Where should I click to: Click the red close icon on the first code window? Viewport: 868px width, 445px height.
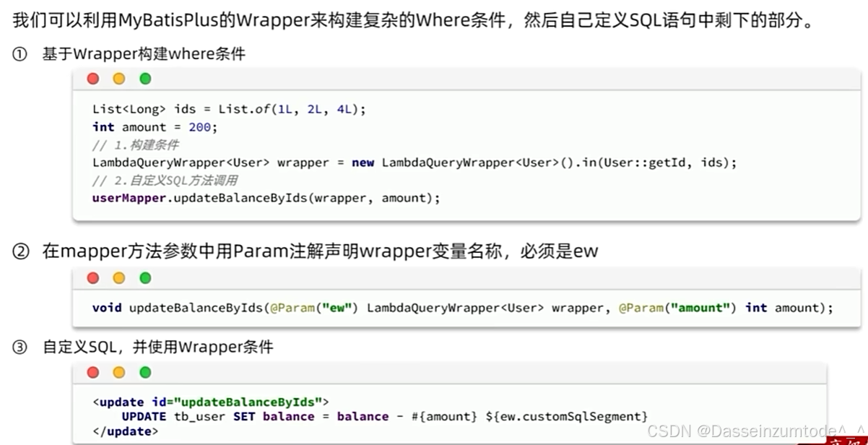pyautogui.click(x=92, y=78)
